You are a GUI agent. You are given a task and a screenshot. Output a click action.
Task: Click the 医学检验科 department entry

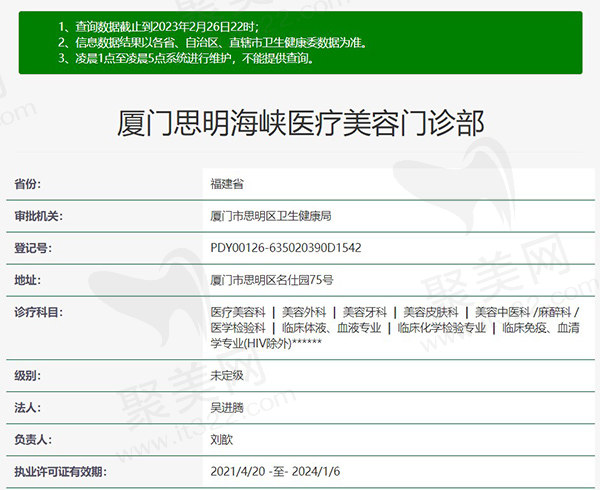click(238, 327)
